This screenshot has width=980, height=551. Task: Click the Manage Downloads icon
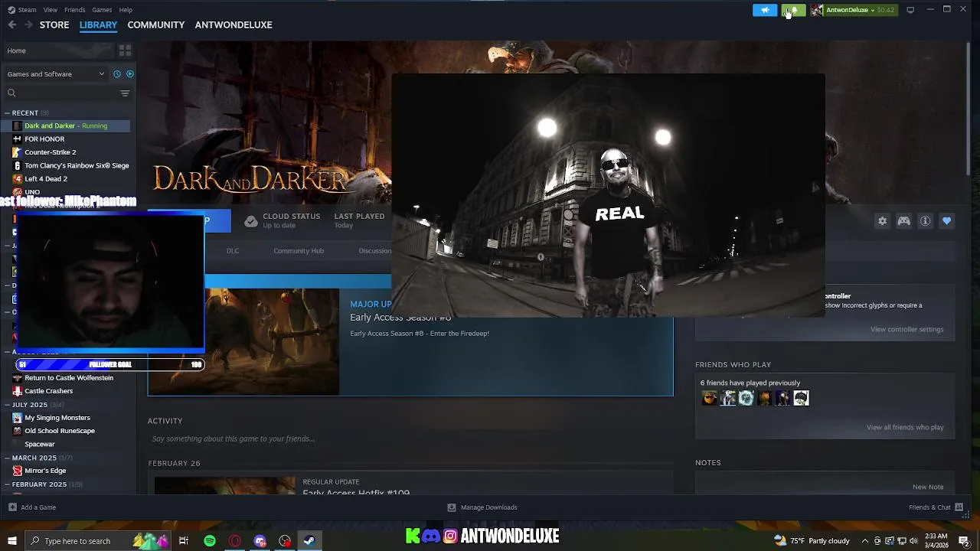(x=452, y=507)
